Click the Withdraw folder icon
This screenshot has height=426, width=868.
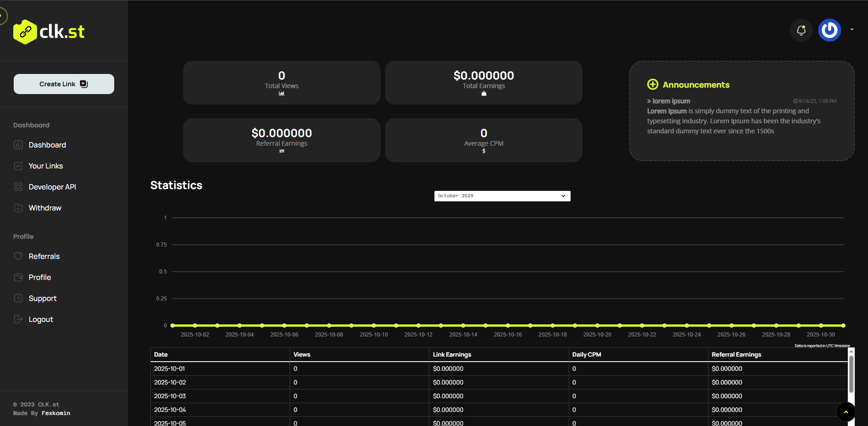[18, 208]
